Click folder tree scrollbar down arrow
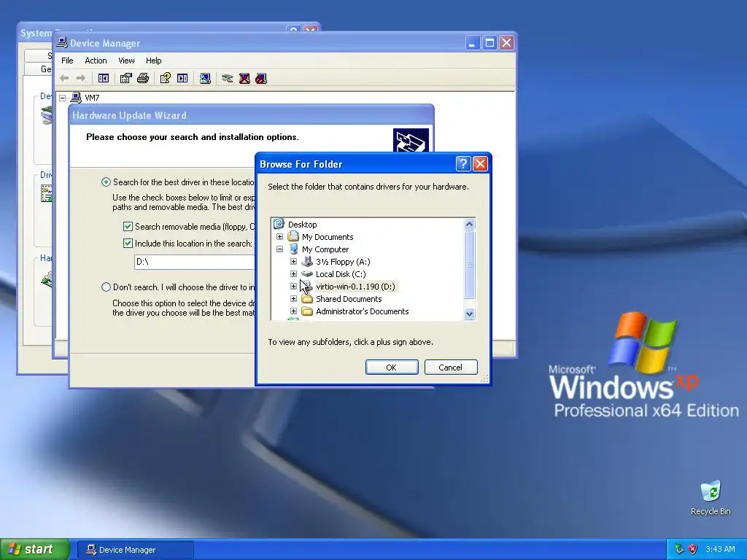 click(469, 314)
